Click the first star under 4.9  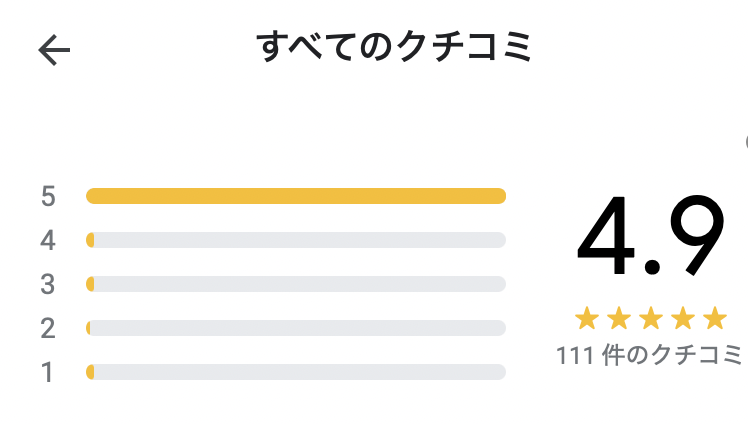[587, 318]
